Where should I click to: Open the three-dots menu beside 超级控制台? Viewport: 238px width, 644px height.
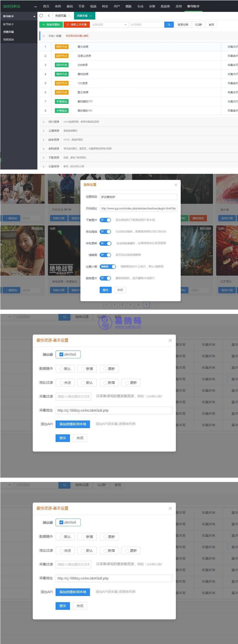coord(35,7)
